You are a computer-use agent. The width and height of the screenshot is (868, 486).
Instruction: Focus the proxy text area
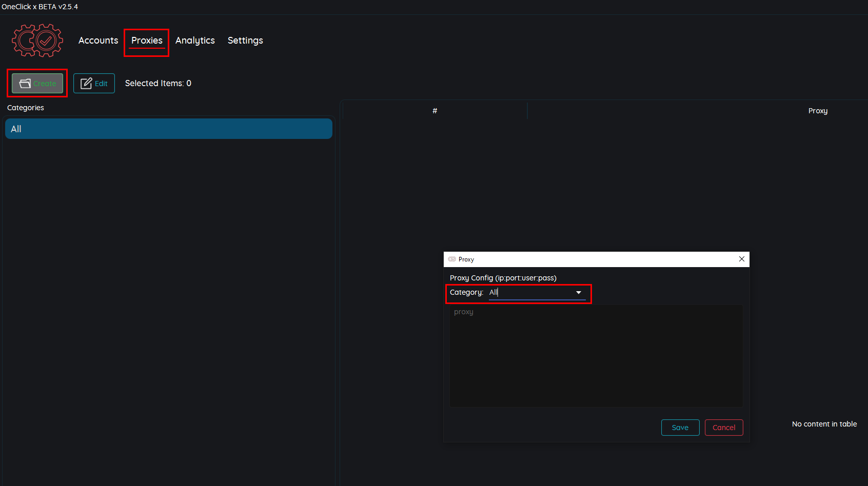[596, 356]
